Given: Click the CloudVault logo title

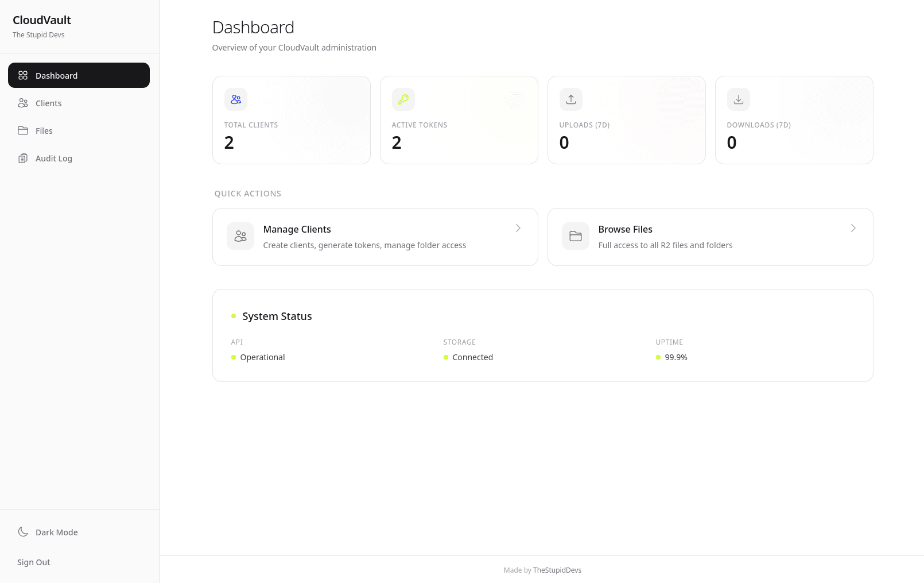Looking at the screenshot, I should [42, 20].
